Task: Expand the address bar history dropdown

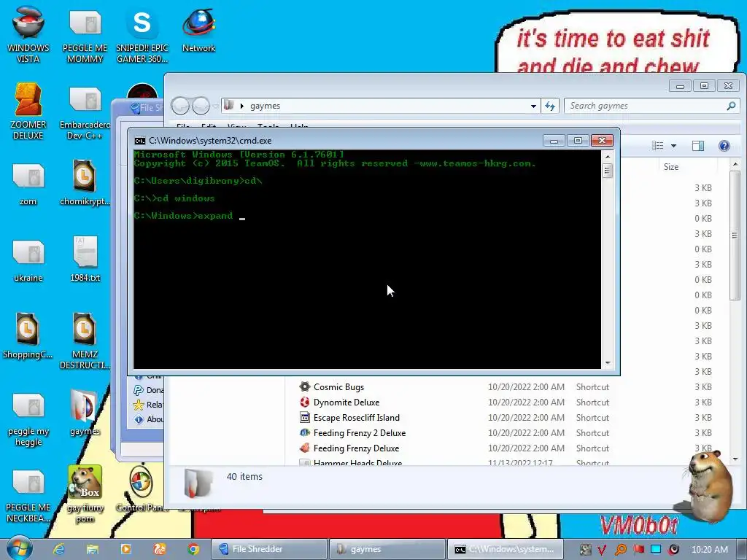Action: click(x=533, y=106)
